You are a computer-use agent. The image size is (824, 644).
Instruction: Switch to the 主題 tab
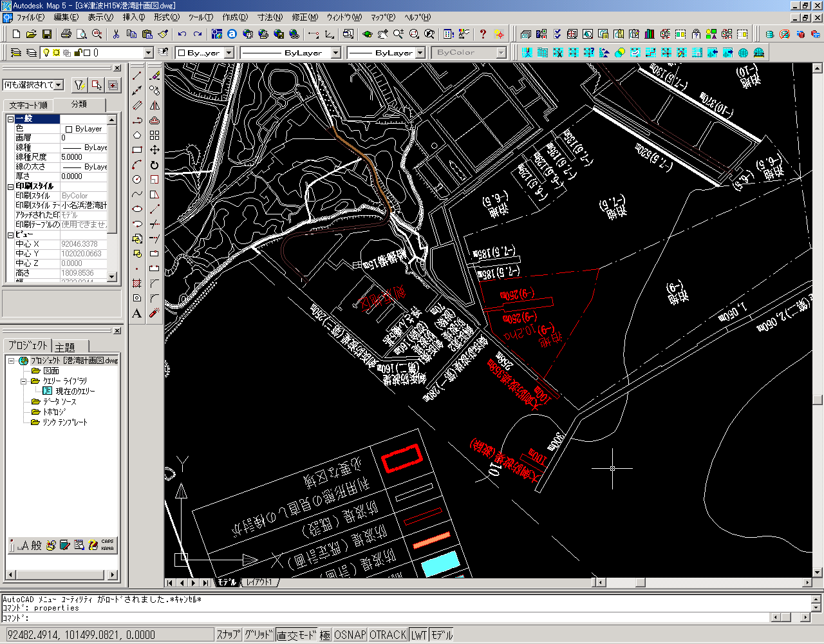point(65,346)
